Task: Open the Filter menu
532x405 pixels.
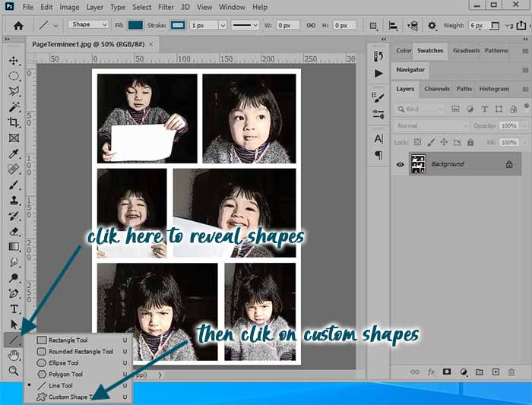Action: (x=166, y=7)
